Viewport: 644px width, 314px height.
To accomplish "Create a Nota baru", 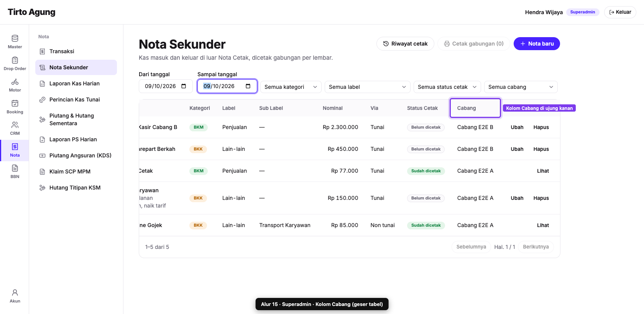I will click(x=537, y=44).
